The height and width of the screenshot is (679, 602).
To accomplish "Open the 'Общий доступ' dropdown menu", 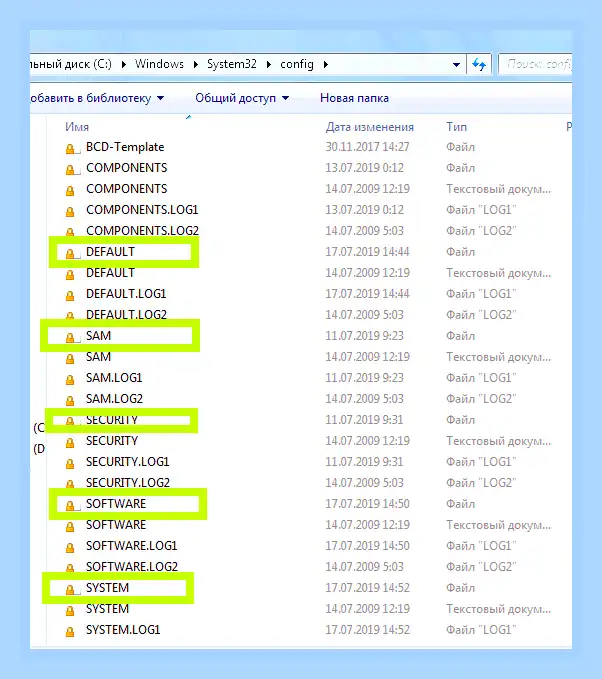I will 242,98.
